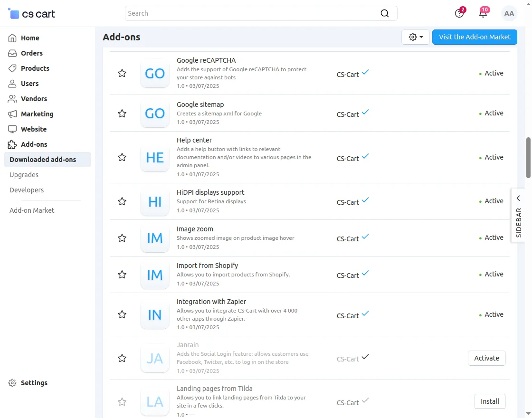Click Visit the Add-on Market button
The width and height of the screenshot is (532, 418).
(x=475, y=37)
